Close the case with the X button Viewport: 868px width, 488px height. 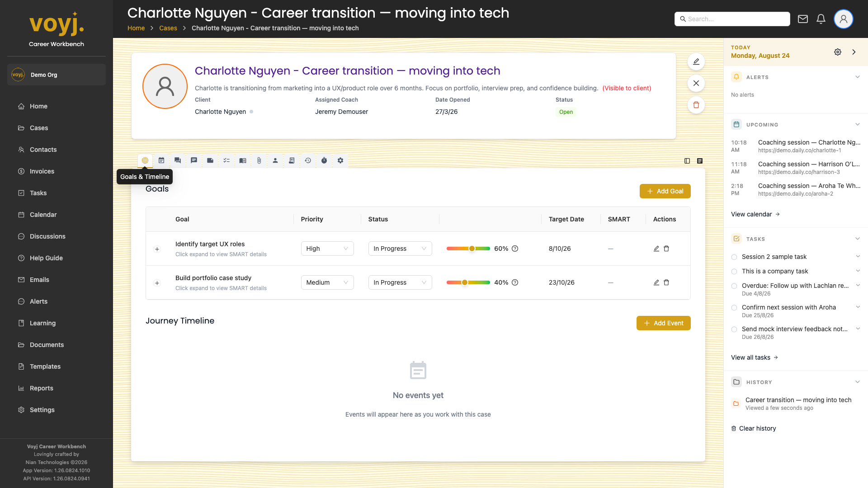point(696,83)
